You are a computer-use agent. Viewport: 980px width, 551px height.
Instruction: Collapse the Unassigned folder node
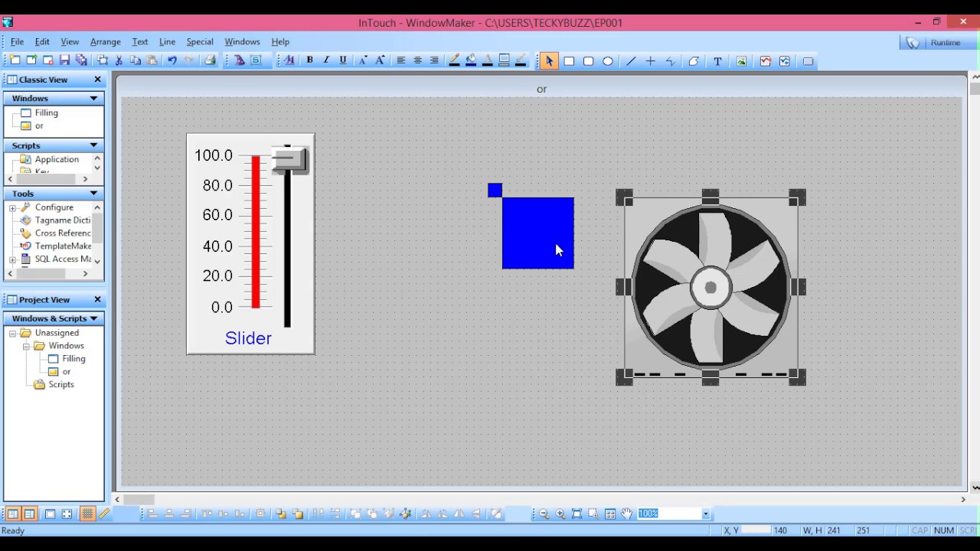[12, 334]
